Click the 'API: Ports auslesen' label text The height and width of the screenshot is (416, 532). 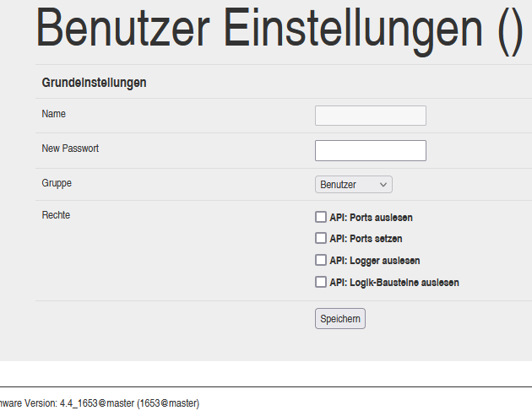point(371,218)
